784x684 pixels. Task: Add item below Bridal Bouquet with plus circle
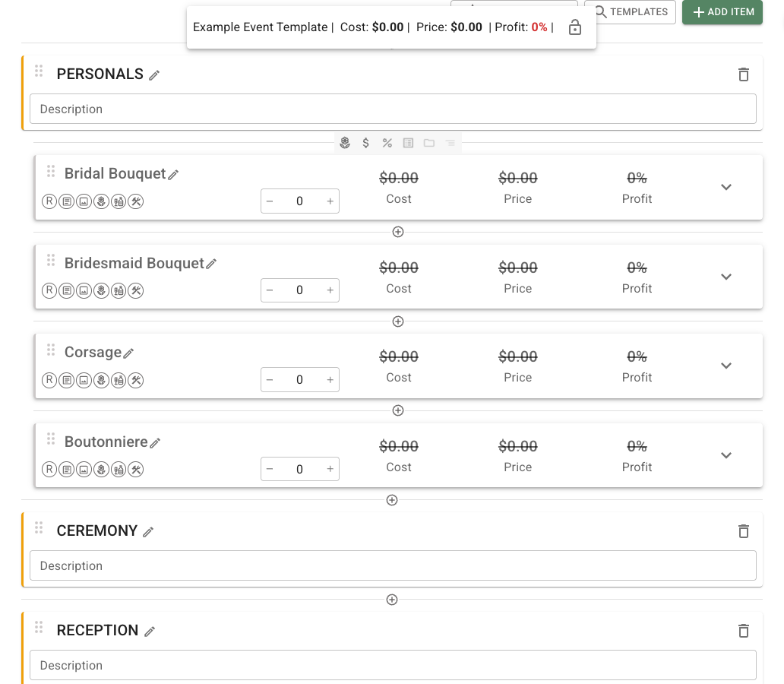click(x=398, y=232)
